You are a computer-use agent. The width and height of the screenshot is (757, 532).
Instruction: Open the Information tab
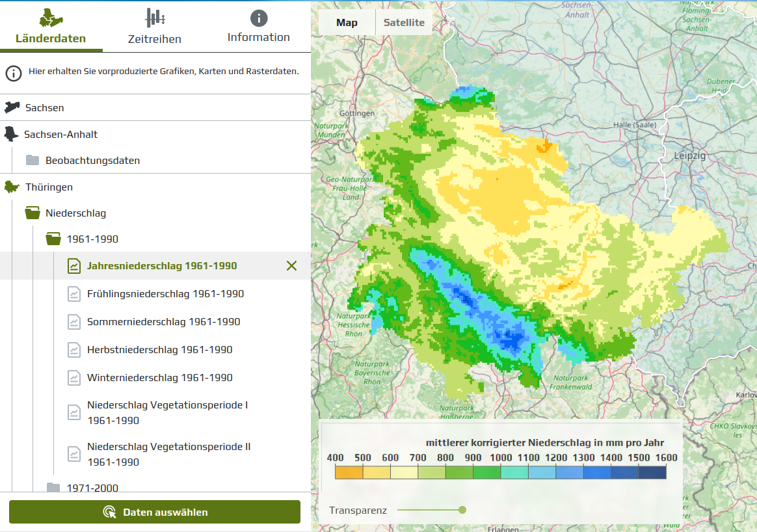258,27
